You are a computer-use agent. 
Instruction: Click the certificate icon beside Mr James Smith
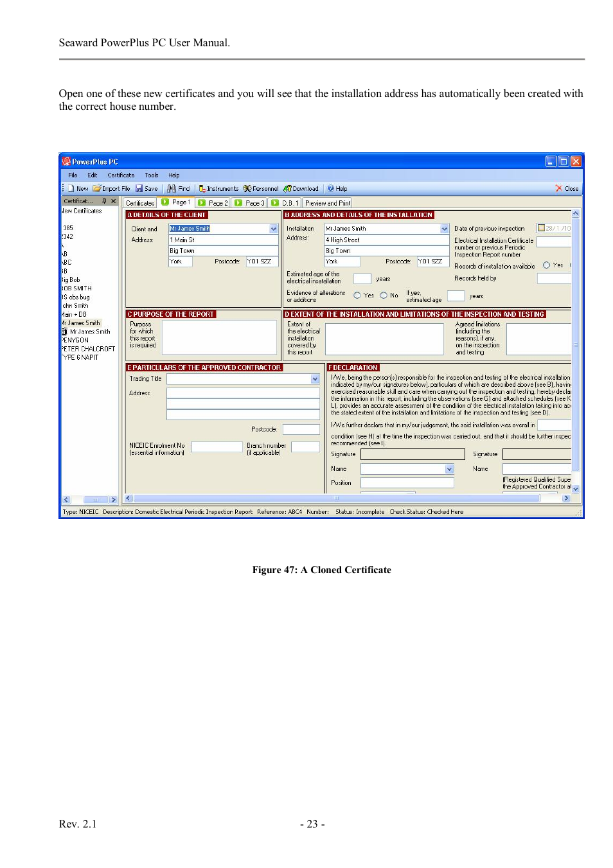click(64, 332)
